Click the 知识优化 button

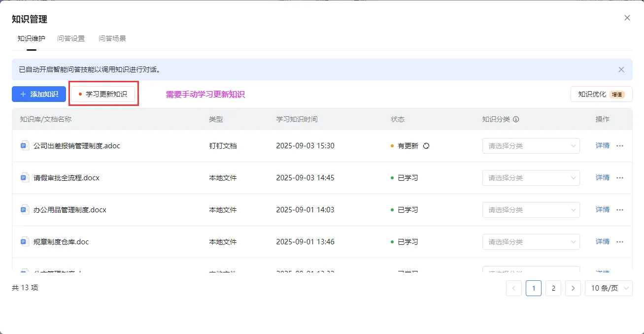(601, 94)
